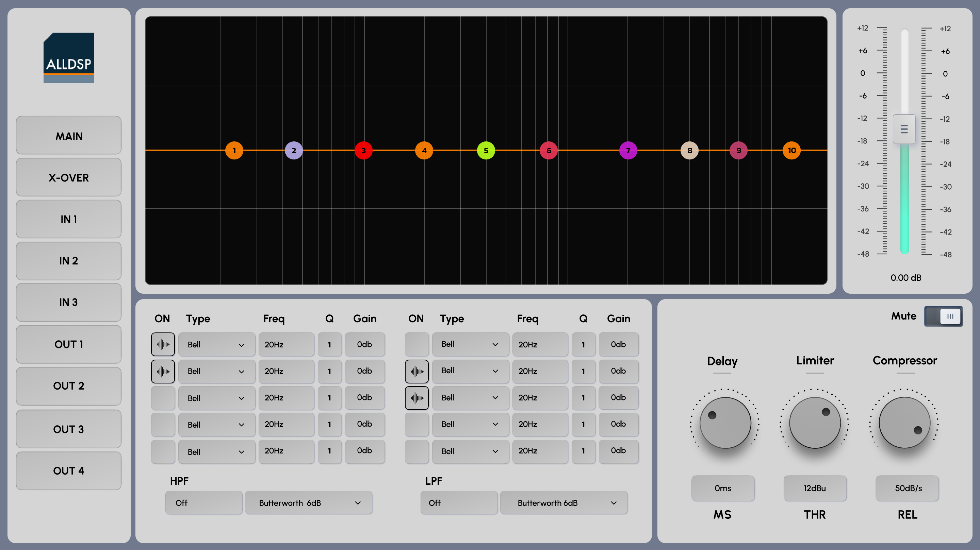Switch to the X-OVER page
This screenshot has width=980, height=550.
(68, 177)
